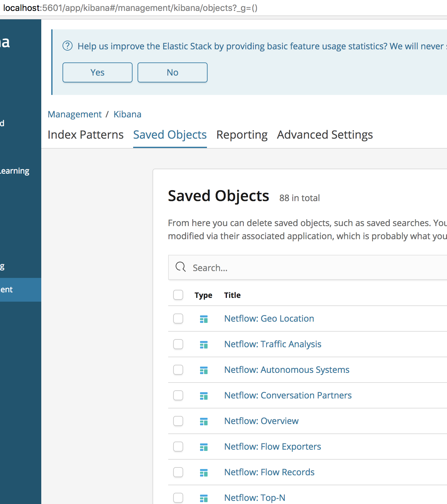Open the Netflow: Flow Exporters link
The height and width of the screenshot is (504, 447).
(x=273, y=447)
